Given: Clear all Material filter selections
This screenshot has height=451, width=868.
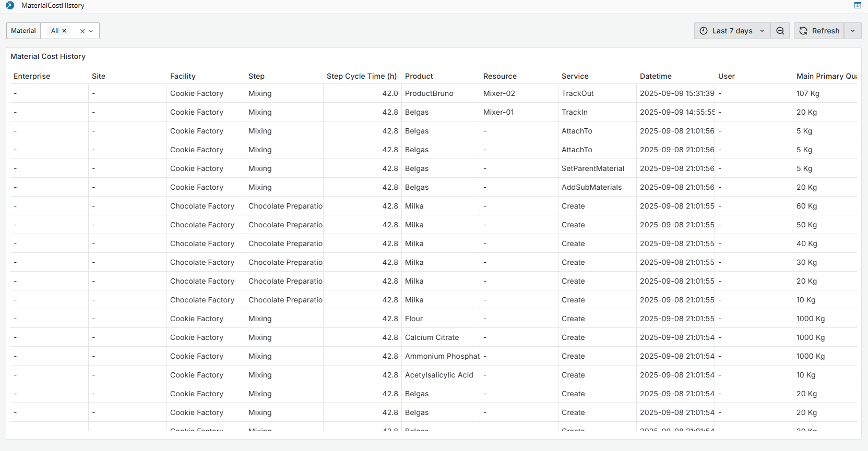Looking at the screenshot, I should (82, 31).
